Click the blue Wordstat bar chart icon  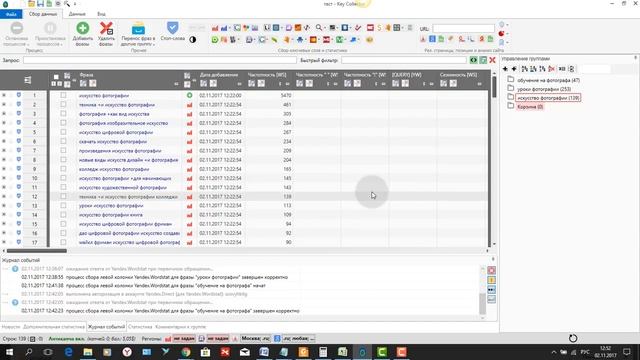(224, 28)
